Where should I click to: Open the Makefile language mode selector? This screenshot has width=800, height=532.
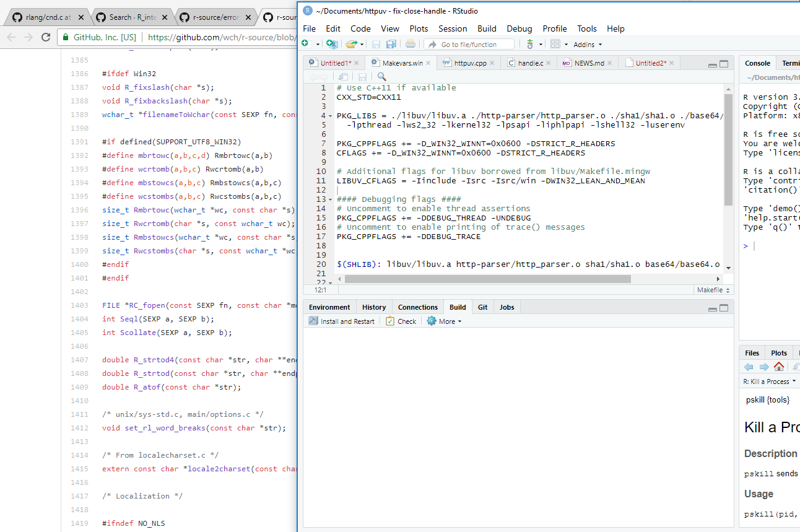click(x=713, y=290)
